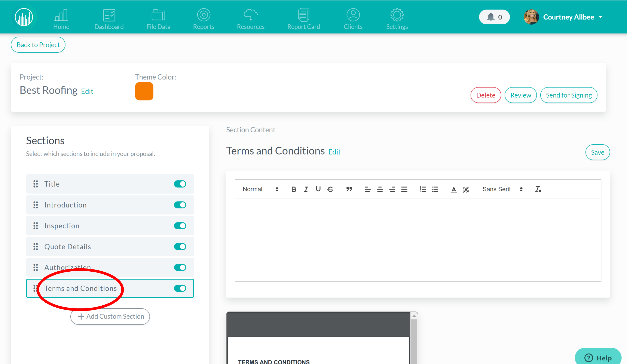Expand the Courtney Allbee user dropdown

pos(601,17)
